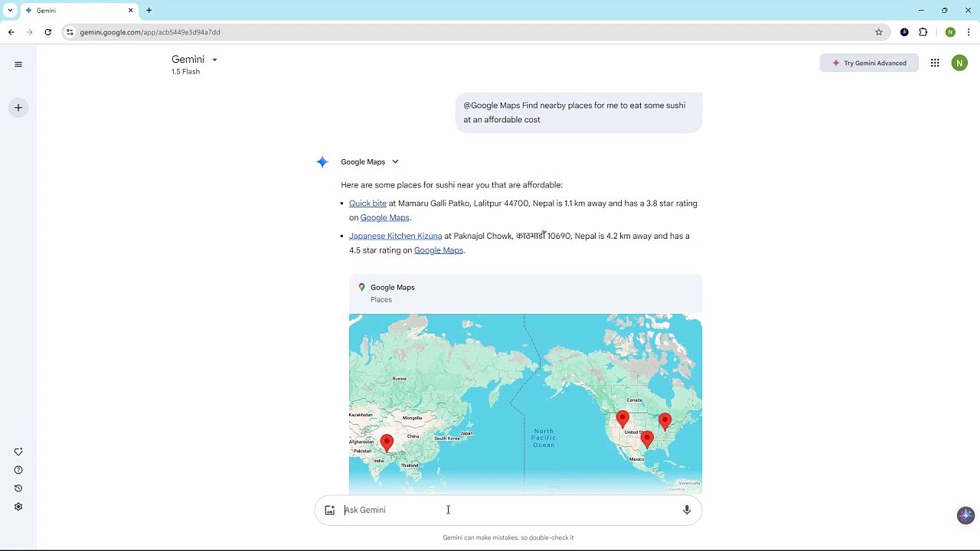The image size is (980, 551).
Task: Click Try Gemini Advanced button
Action: 869,64
